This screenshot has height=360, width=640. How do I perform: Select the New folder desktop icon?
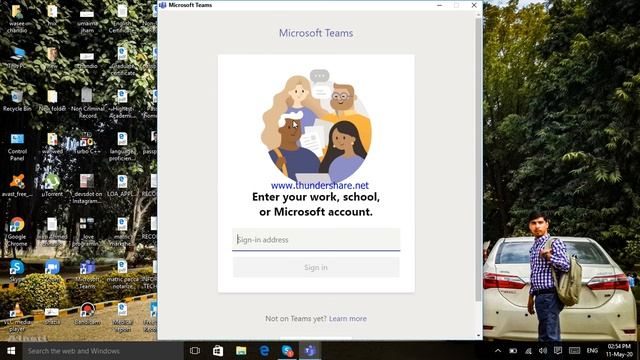52,100
